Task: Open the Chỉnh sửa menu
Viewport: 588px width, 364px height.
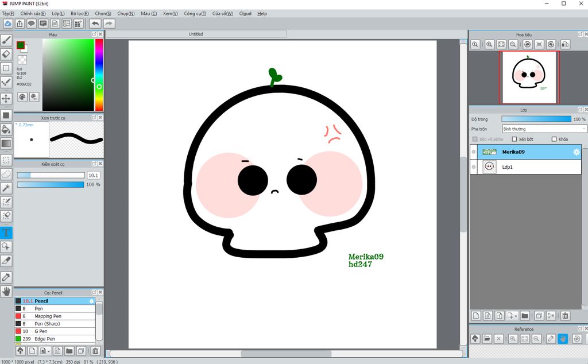Action: click(x=33, y=14)
